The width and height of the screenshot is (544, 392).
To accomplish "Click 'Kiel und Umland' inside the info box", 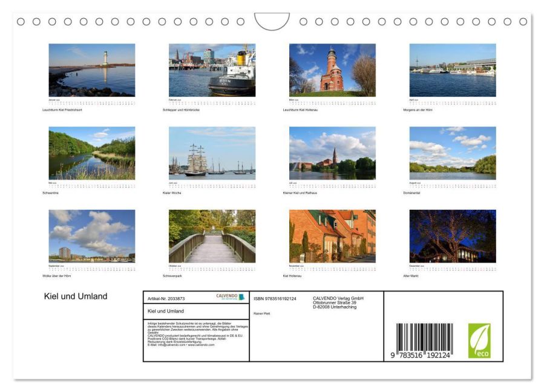I will pos(166,311).
